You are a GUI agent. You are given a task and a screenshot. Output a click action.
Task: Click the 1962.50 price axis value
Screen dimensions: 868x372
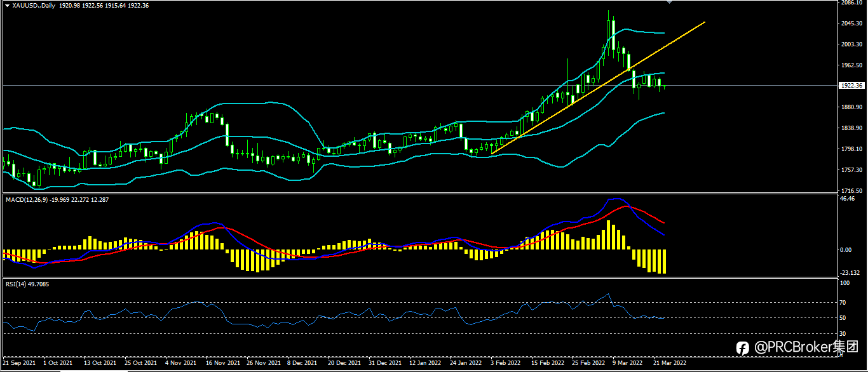coord(850,65)
